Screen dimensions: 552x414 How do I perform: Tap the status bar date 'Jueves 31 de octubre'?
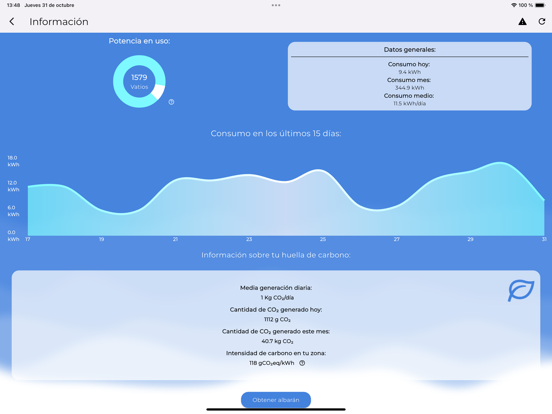tap(49, 5)
